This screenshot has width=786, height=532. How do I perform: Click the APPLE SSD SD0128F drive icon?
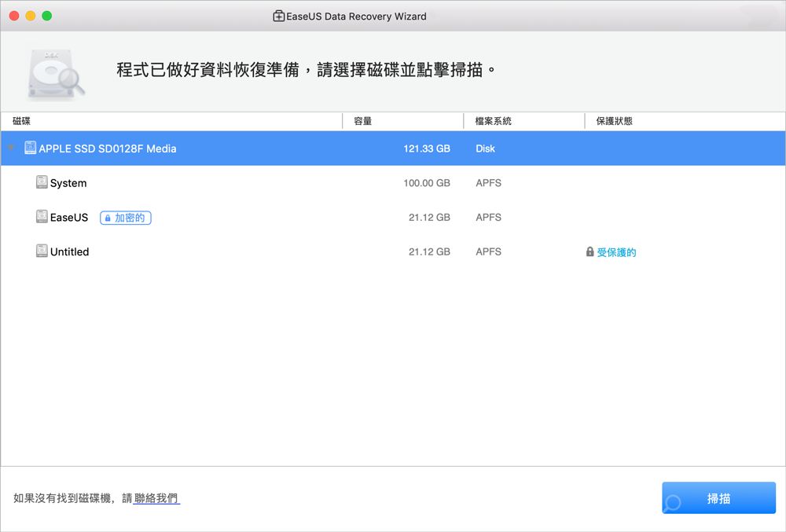point(29,148)
